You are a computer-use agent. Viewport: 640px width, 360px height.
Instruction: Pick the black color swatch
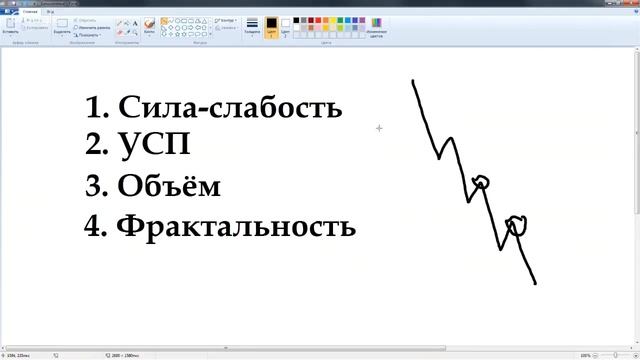(296, 20)
